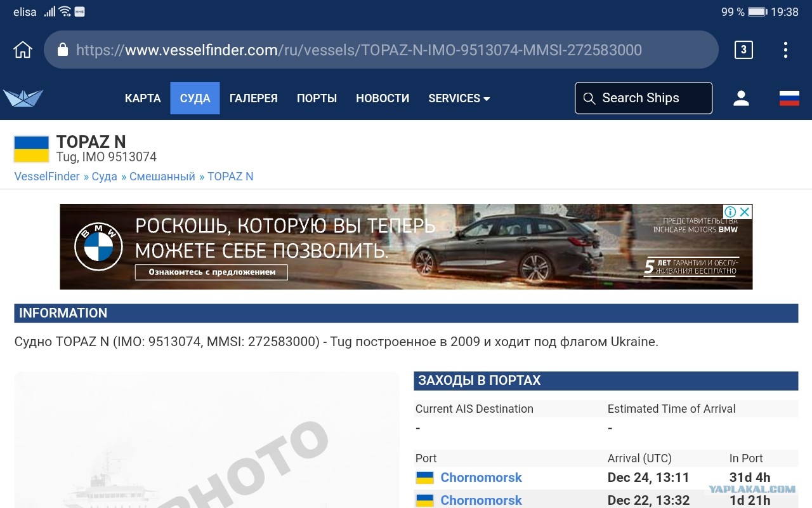Viewport: 812px width, 508px height.
Task: Select the '31d 4h' in-port duration
Action: [x=750, y=478]
